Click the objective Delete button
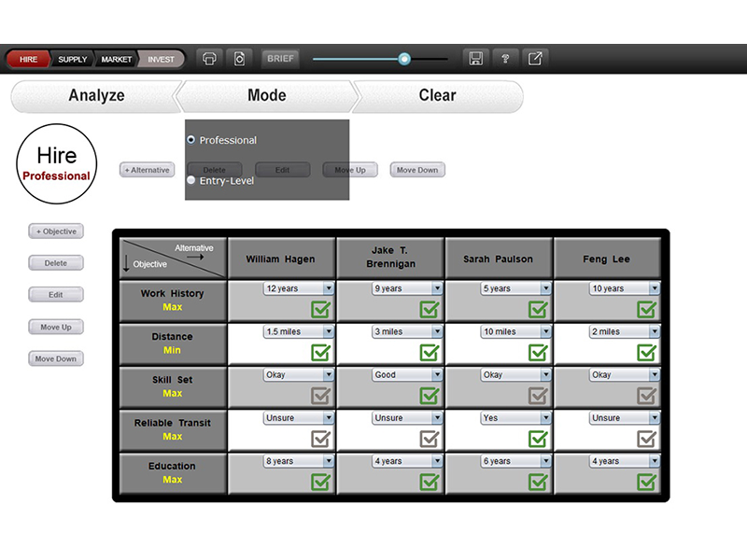The image size is (747, 560). coord(56,263)
